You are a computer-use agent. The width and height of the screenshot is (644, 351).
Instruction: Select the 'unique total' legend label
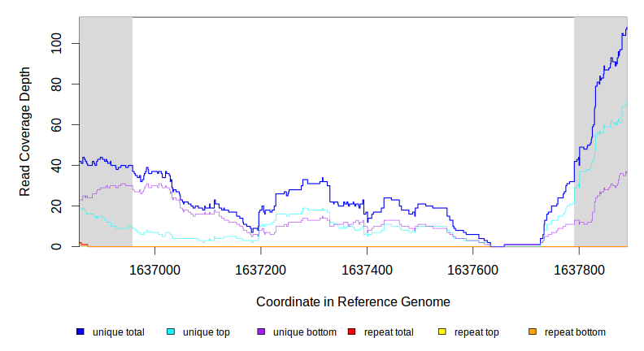tap(119, 332)
